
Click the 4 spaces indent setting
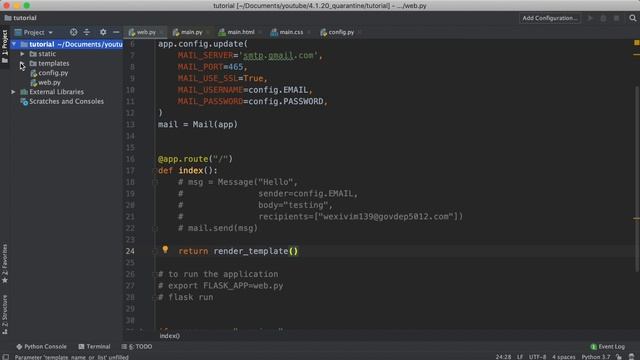[564, 357]
